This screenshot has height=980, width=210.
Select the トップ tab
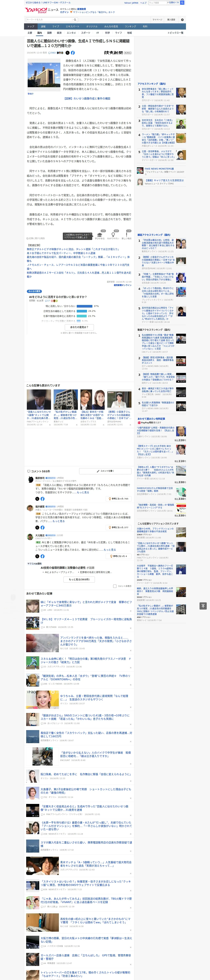point(31,27)
